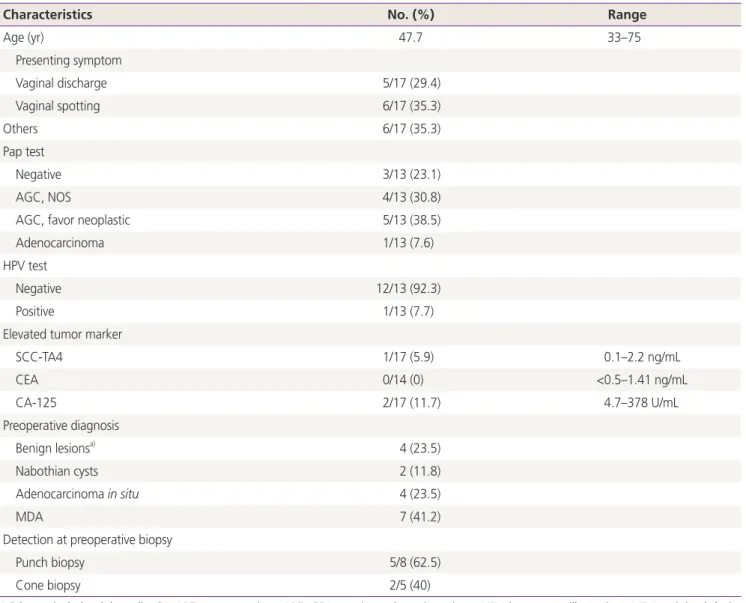The image size is (746, 603).
Task: Click the Negative label under Pap test
Action: [x=38, y=175]
